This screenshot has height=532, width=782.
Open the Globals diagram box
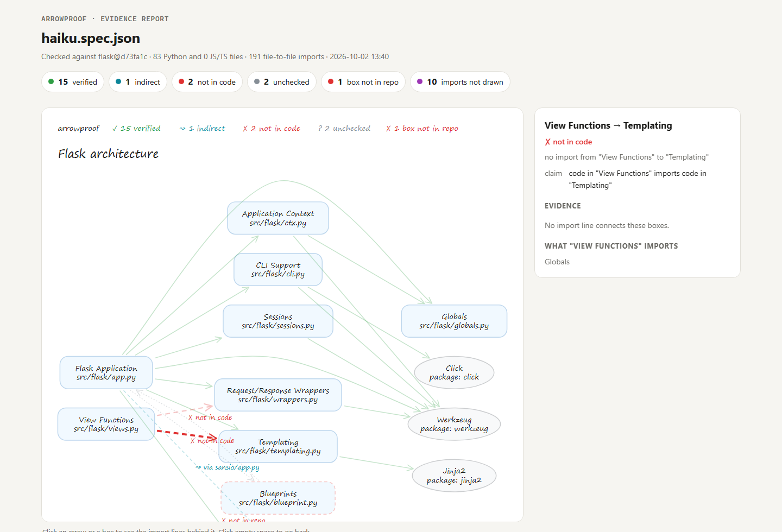coord(454,321)
